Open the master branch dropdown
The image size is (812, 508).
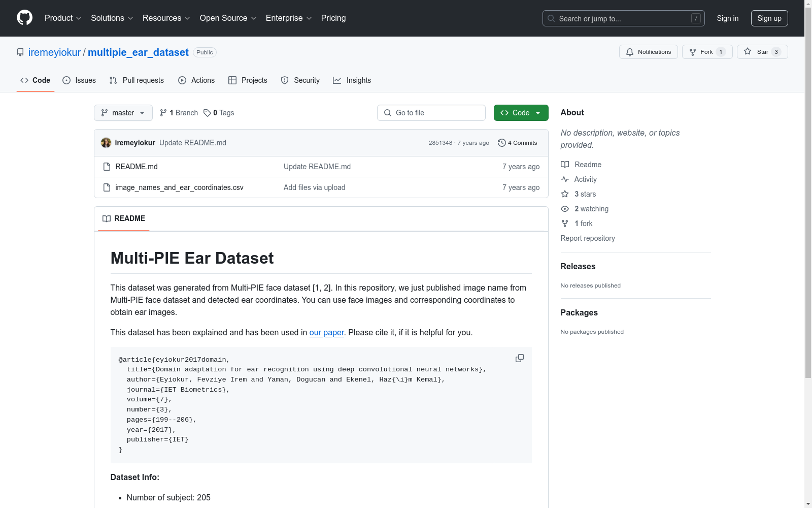(x=123, y=113)
